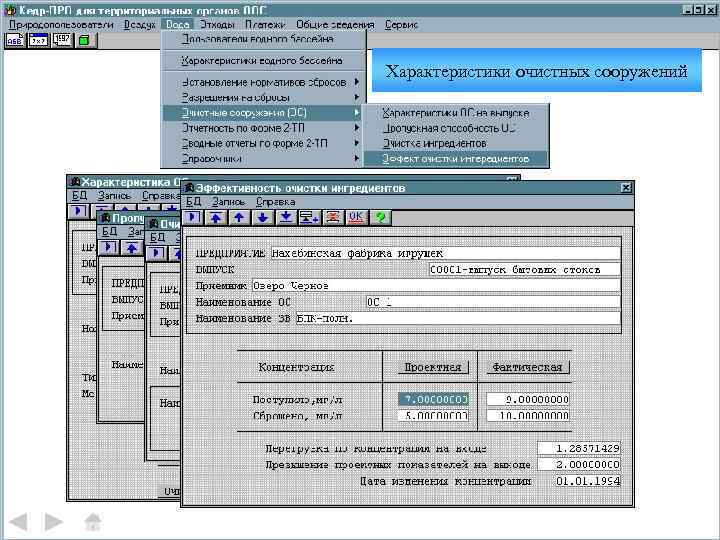Click the forward arrow at bottom left
Image resolution: width=720 pixels, height=540 pixels.
53,522
